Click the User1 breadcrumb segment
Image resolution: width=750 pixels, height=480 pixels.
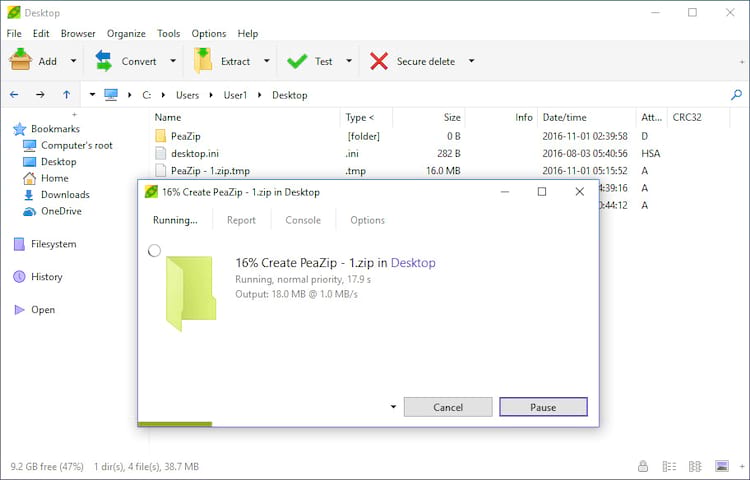235,95
